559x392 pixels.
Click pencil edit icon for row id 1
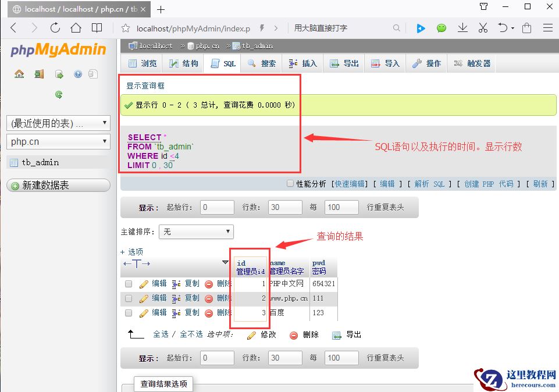point(144,284)
